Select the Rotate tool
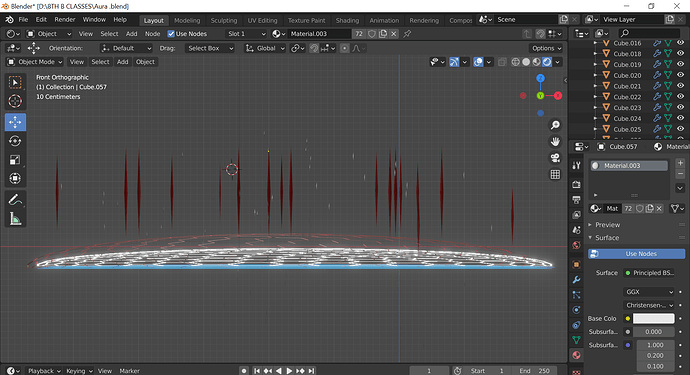The height and width of the screenshot is (375, 690). coord(15,141)
